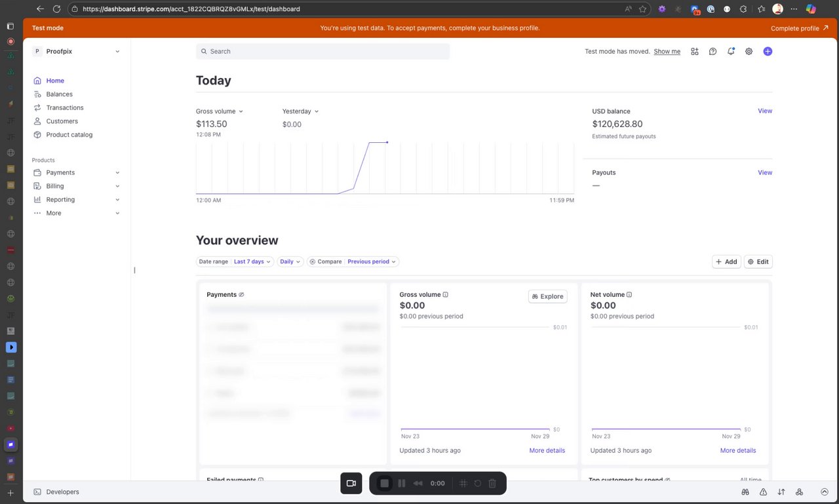Click the Search field
The height and width of the screenshot is (504, 839).
coord(322,51)
